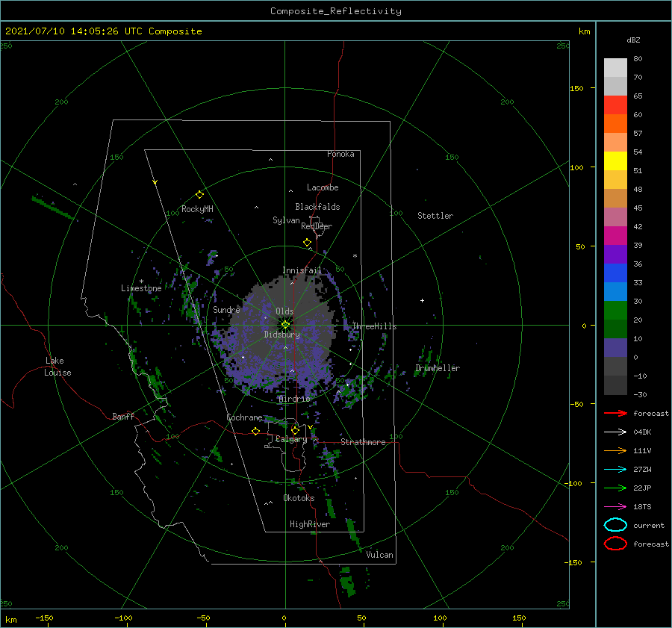
Task: Click the yellow diamond marker near RockyMH
Action: click(x=199, y=195)
